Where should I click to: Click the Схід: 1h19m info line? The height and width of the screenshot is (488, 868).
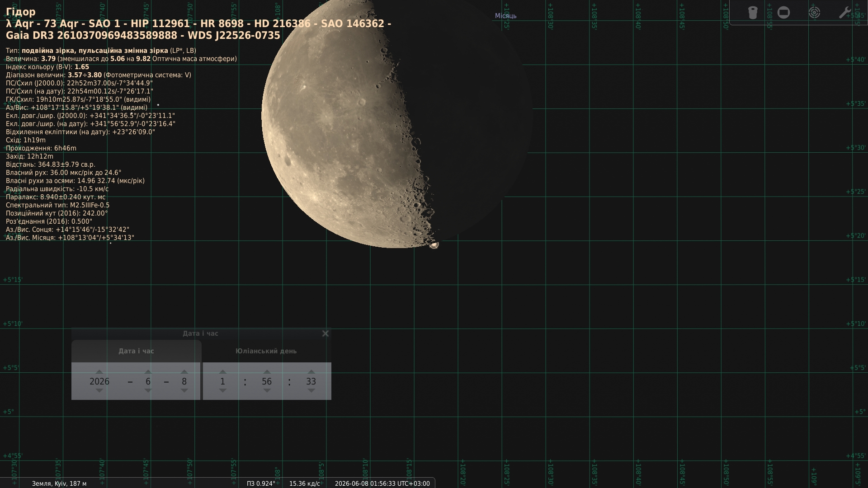pyautogui.click(x=26, y=140)
